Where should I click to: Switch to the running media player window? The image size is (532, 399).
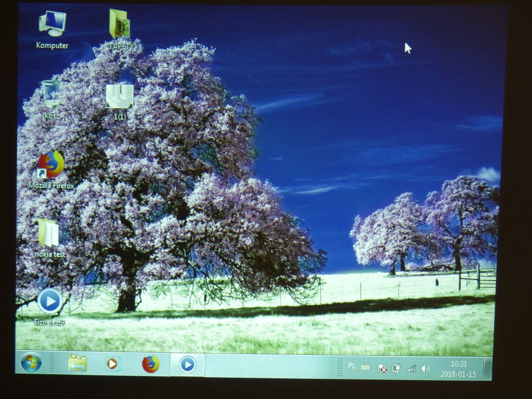[x=187, y=365]
